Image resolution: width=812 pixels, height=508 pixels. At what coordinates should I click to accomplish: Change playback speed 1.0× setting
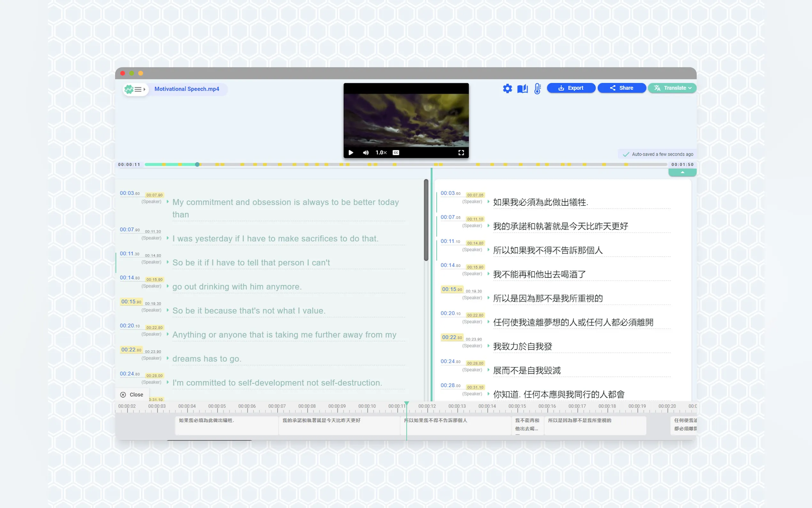381,153
